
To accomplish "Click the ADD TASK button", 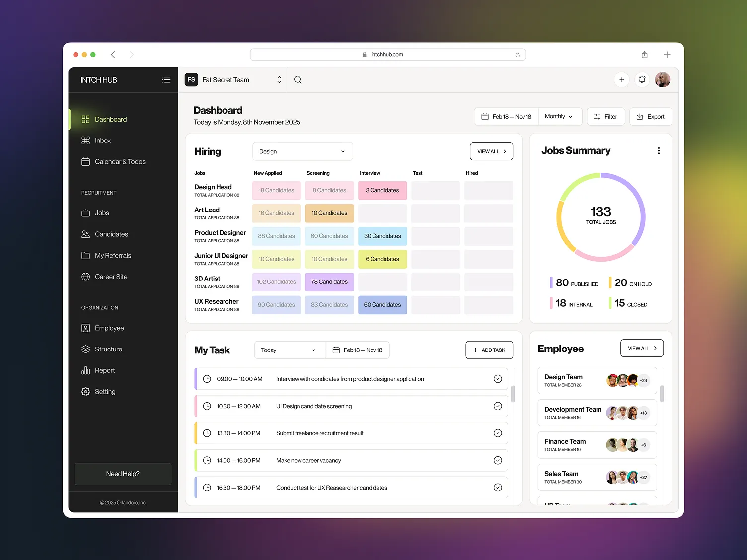I will 489,350.
